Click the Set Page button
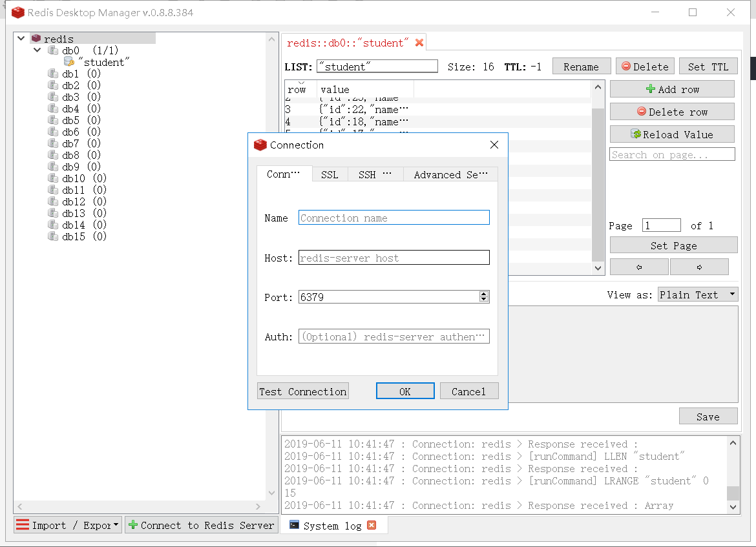The image size is (756, 547). coord(673,245)
